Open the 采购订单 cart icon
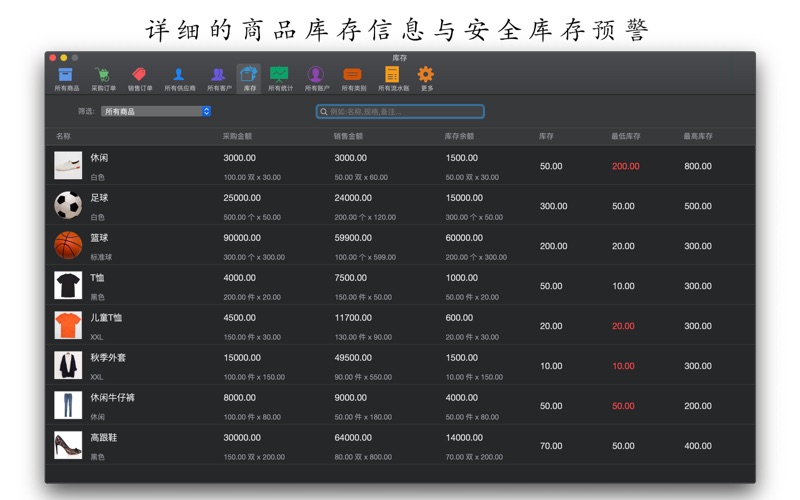This screenshot has width=800, height=500. [103, 77]
